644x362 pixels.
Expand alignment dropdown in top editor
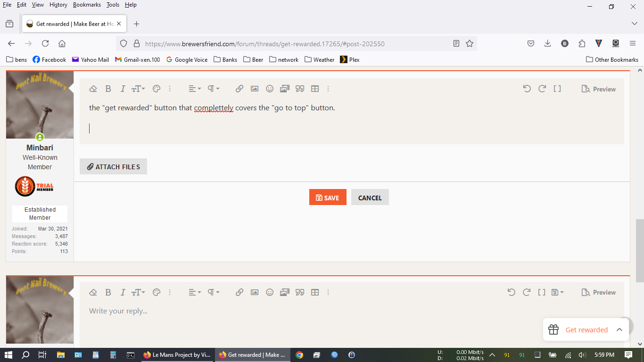coord(195,89)
